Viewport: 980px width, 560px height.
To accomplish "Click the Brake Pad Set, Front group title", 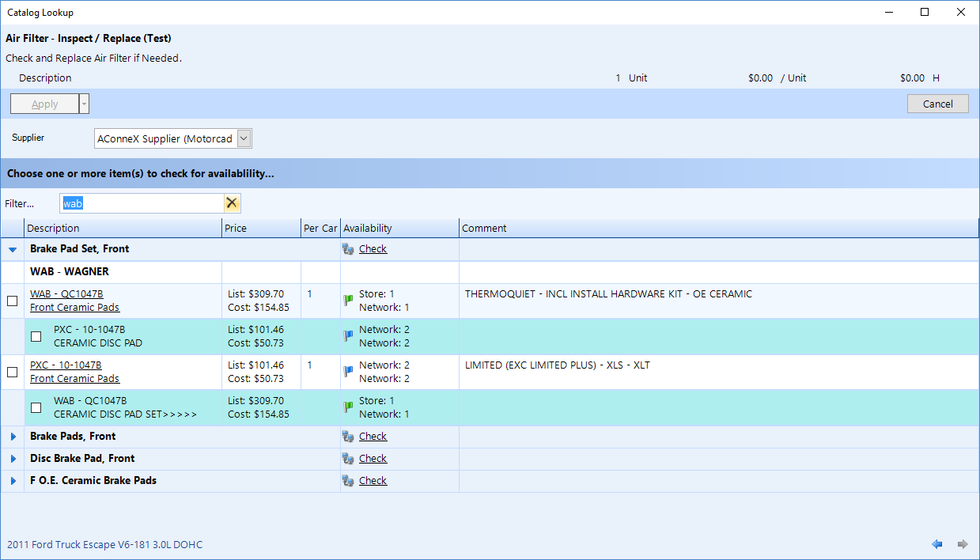I will pos(80,249).
